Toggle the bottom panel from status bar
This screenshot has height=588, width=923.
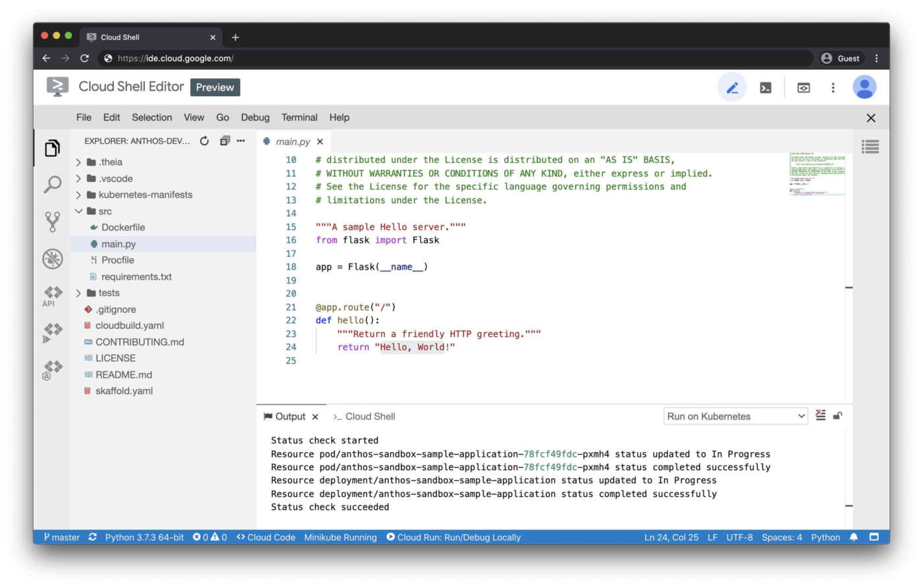tap(874, 537)
